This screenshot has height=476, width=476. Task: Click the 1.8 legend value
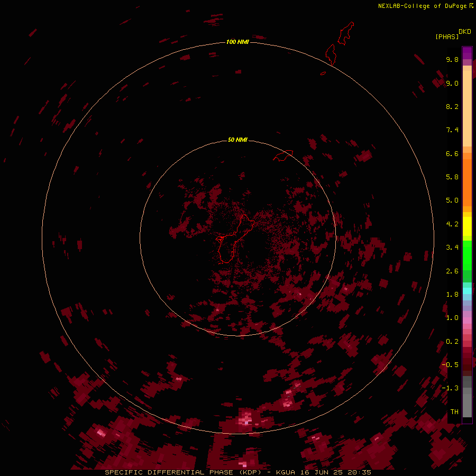click(x=452, y=295)
